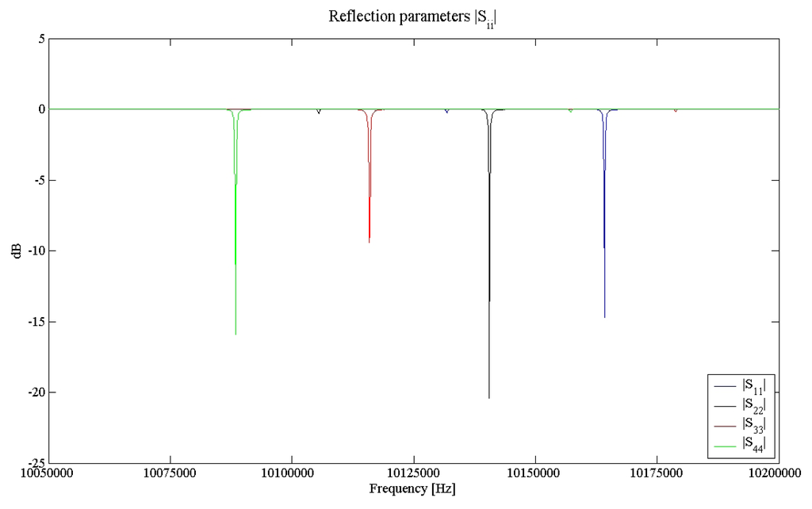Click the green line sample in legend
Viewport: 812px width, 509px height.
click(x=725, y=444)
